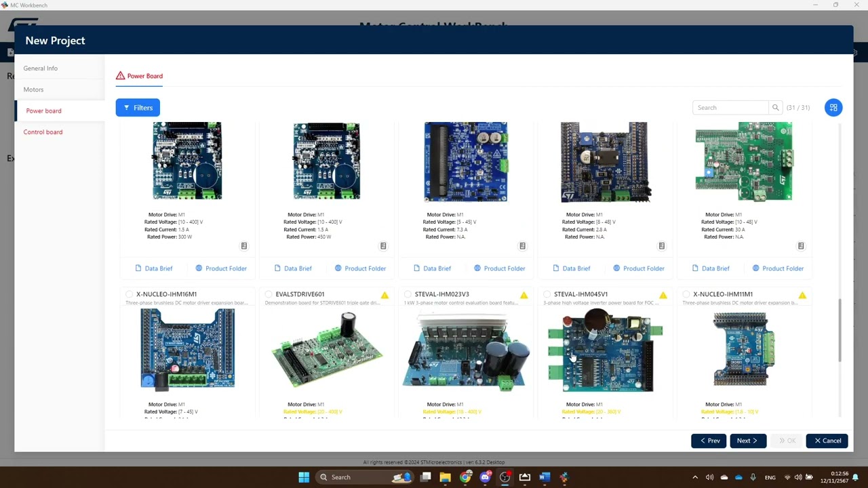
Task: Click the ENG language indicator
Action: (x=770, y=477)
